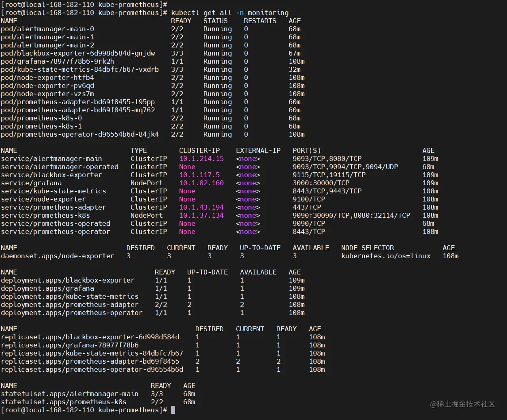Click service/prometheus-adapter name
Viewport: 507px width, 420px height.
pyautogui.click(x=53, y=208)
